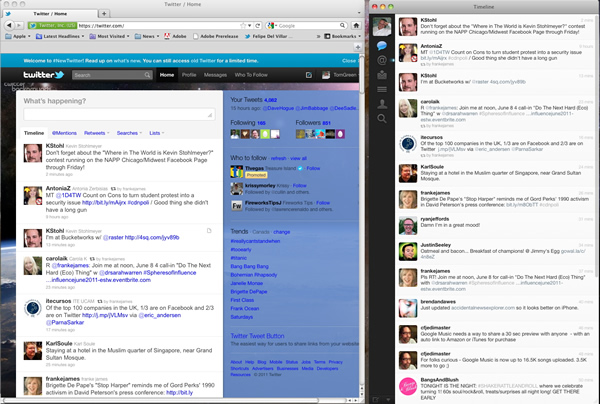Image resolution: width=600 pixels, height=404 pixels.
Task: Click Following 165 count link
Action: 248,123
